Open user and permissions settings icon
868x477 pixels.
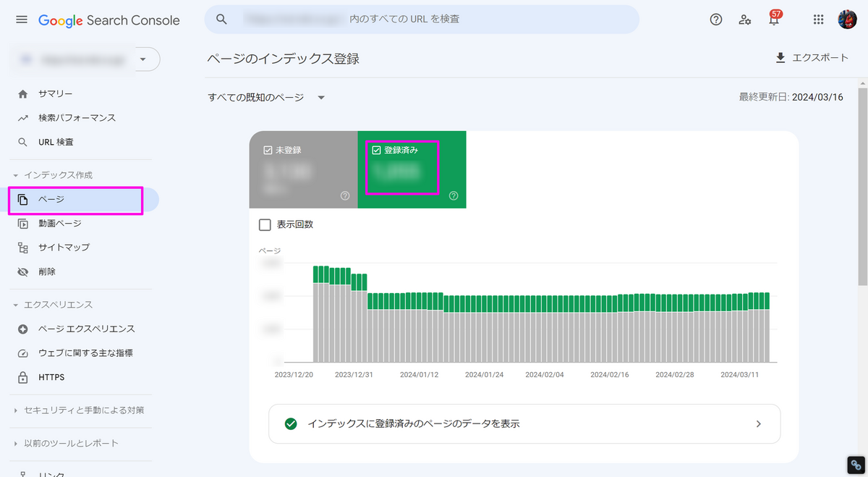point(745,20)
